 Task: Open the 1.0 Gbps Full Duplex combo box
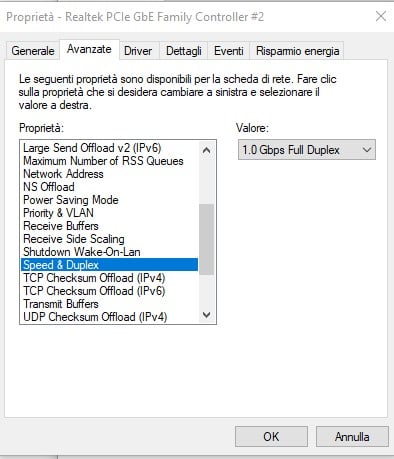pos(307,150)
